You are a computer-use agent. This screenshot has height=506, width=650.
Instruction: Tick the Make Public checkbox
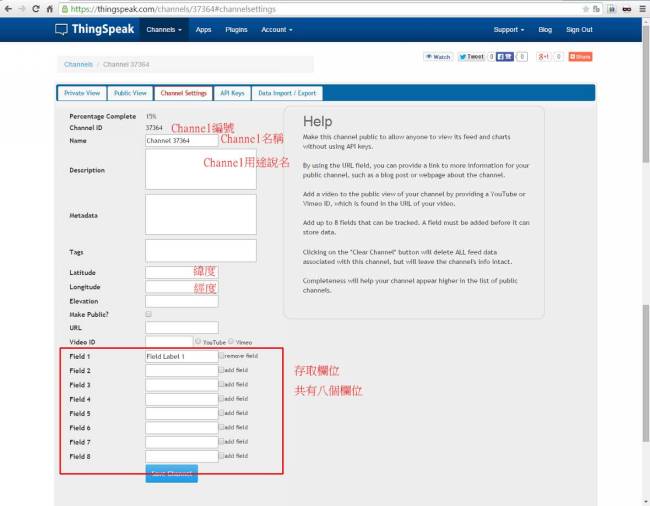[x=149, y=314]
